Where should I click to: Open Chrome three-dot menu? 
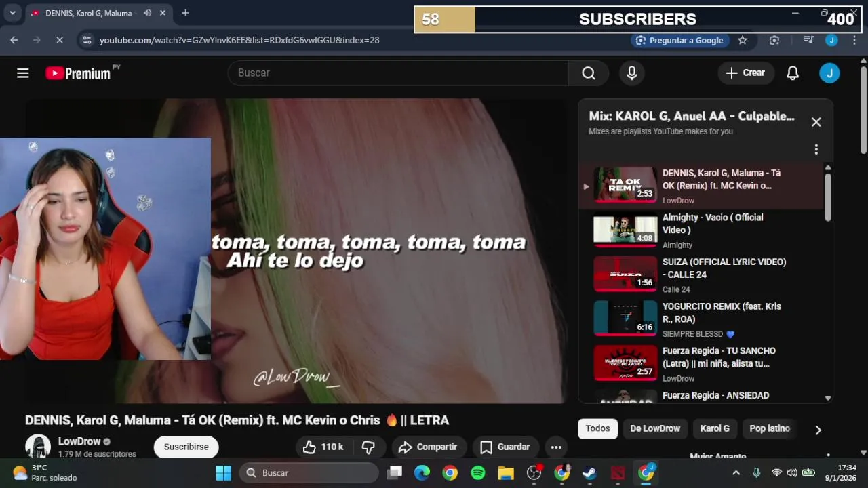(855, 40)
